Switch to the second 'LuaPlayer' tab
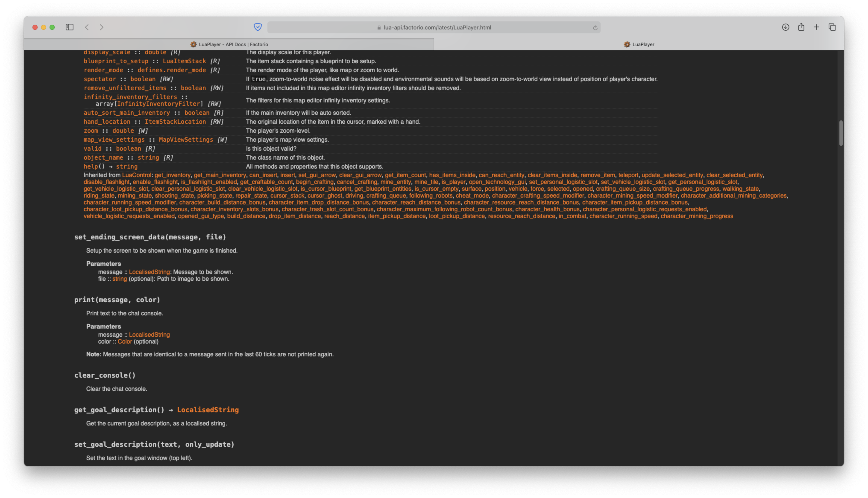This screenshot has width=868, height=498. [x=639, y=44]
